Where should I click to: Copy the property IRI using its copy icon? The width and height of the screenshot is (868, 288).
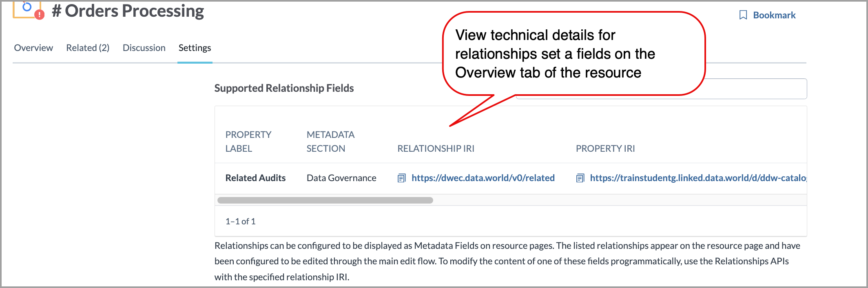pyautogui.click(x=580, y=178)
